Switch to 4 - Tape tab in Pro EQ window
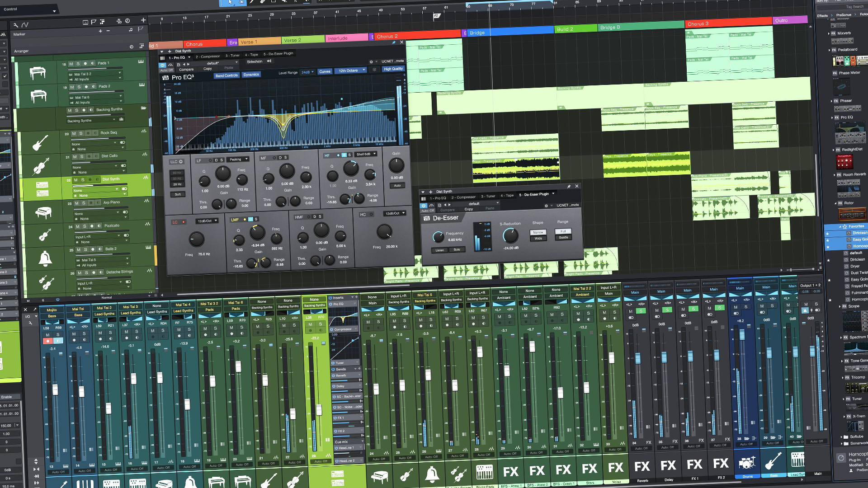 (252, 55)
